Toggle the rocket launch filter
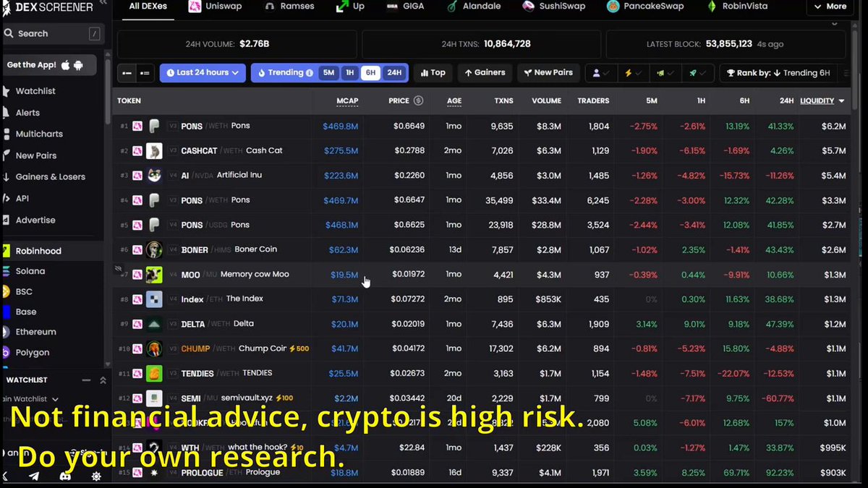The width and height of the screenshot is (868, 488). coord(697,73)
